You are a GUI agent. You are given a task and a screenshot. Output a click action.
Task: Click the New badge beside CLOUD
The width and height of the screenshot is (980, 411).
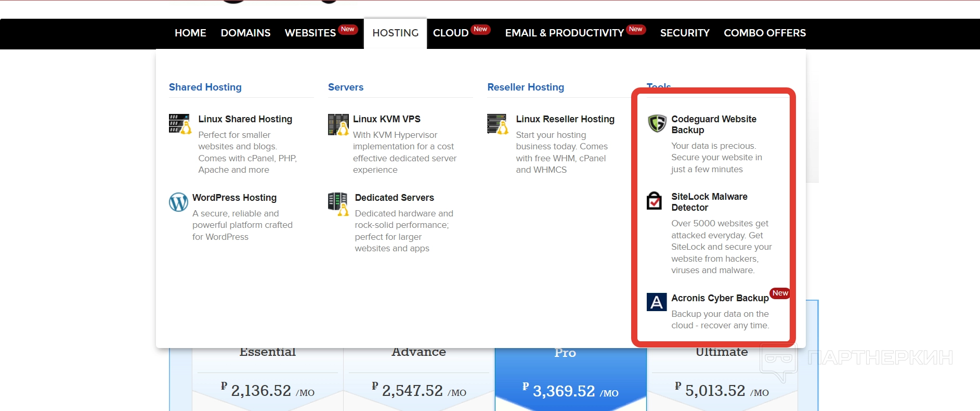(x=481, y=29)
